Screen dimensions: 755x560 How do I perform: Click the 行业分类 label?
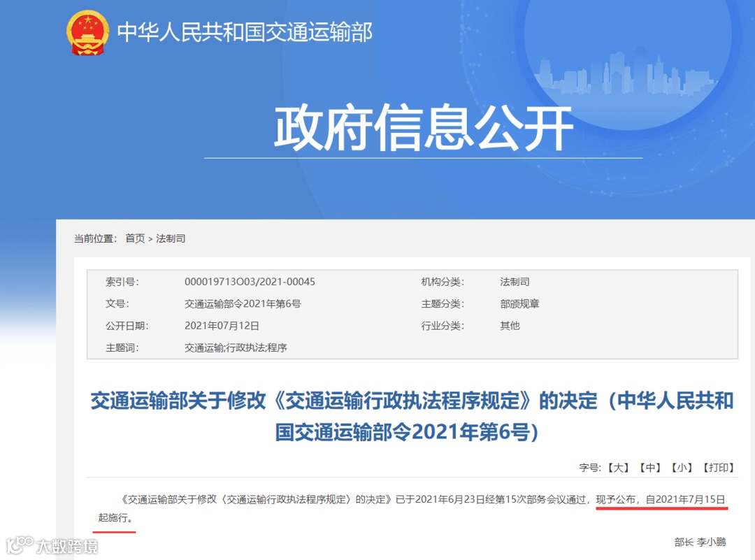pyautogui.click(x=443, y=326)
